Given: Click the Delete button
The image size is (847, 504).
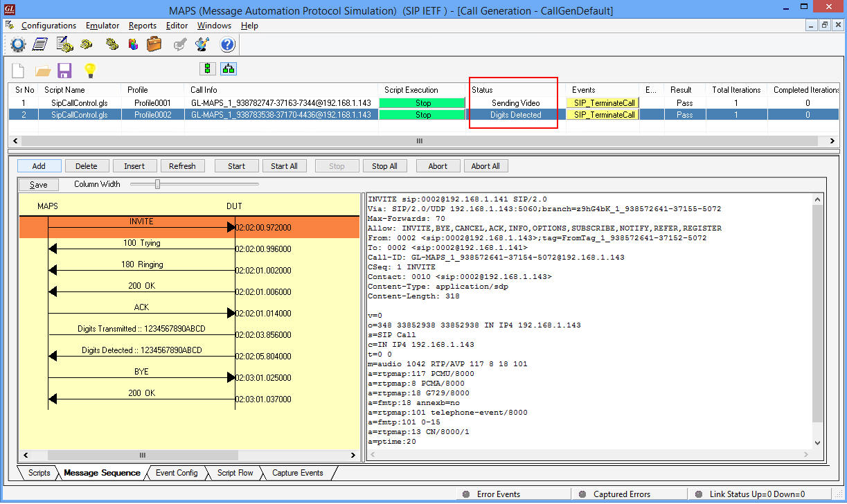Looking at the screenshot, I should click(x=87, y=166).
